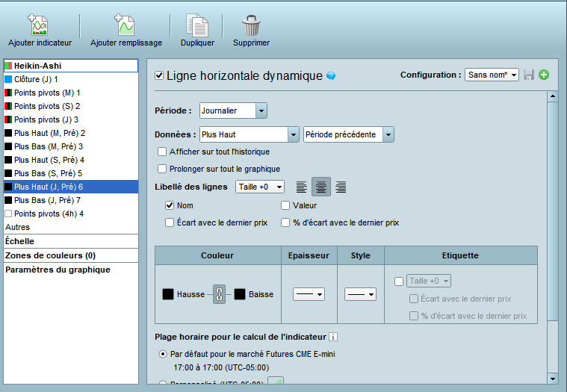Select Plus Haut (S, Pré) 4
Screen dimensions: 567x392
point(71,160)
